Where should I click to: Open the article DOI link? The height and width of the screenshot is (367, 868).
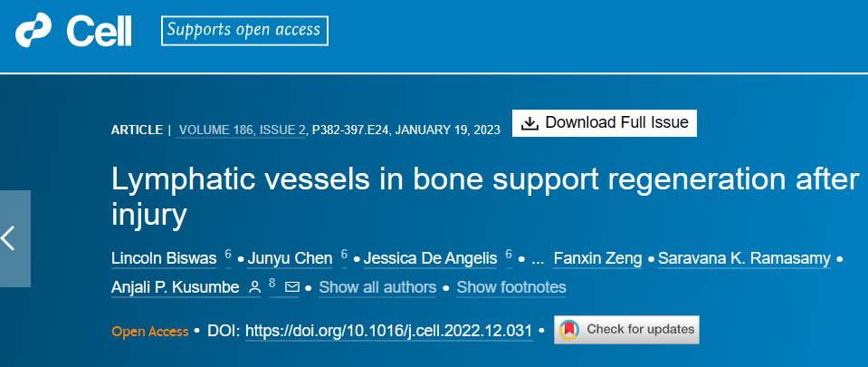pos(388,331)
